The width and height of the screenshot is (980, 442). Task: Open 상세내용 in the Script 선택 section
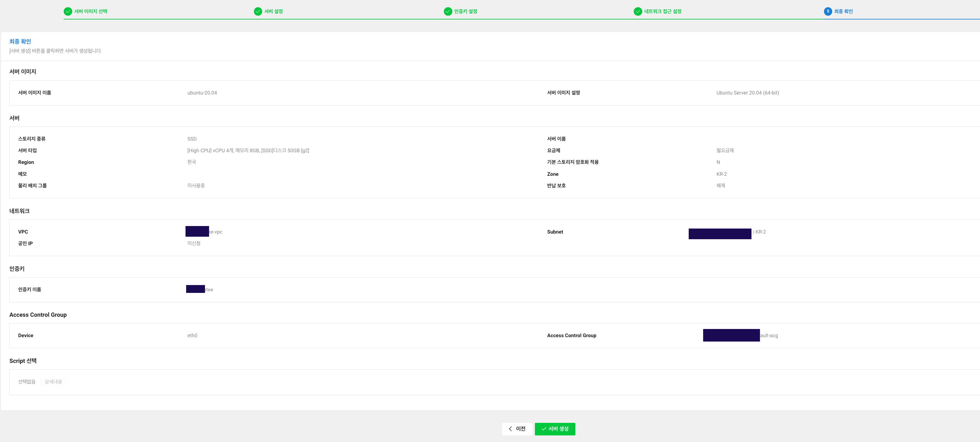pyautogui.click(x=53, y=382)
